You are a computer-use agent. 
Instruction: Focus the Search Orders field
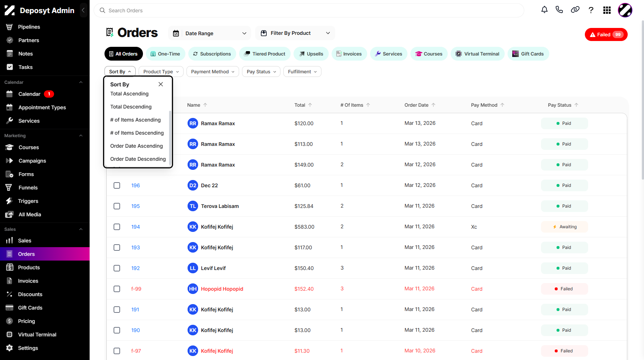(309, 11)
